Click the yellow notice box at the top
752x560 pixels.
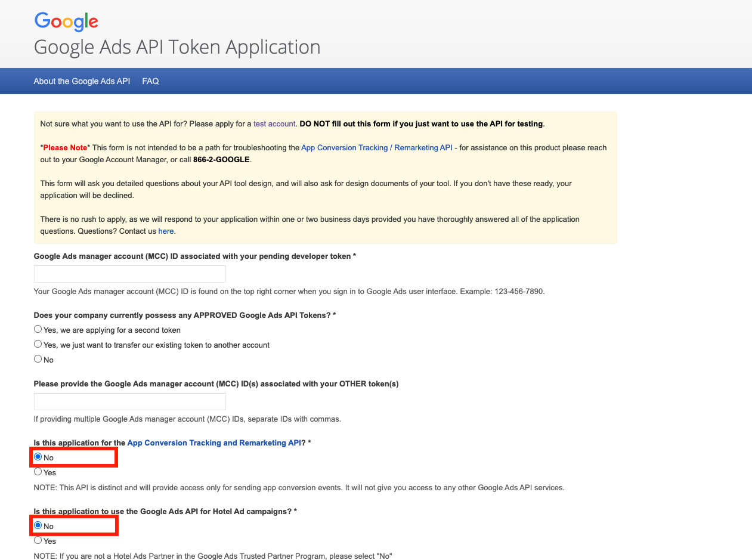tap(326, 177)
